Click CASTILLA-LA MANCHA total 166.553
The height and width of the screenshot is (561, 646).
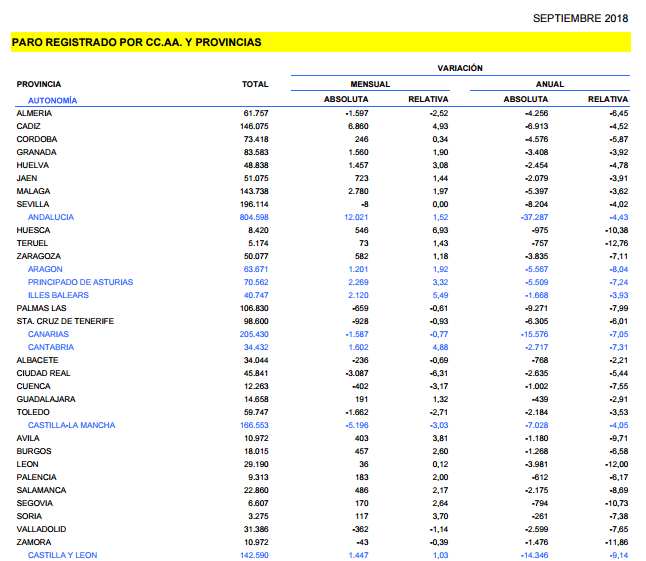click(254, 425)
